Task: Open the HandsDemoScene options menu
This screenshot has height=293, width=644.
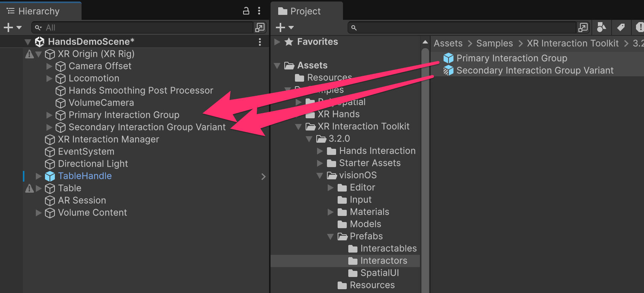Action: (x=260, y=42)
